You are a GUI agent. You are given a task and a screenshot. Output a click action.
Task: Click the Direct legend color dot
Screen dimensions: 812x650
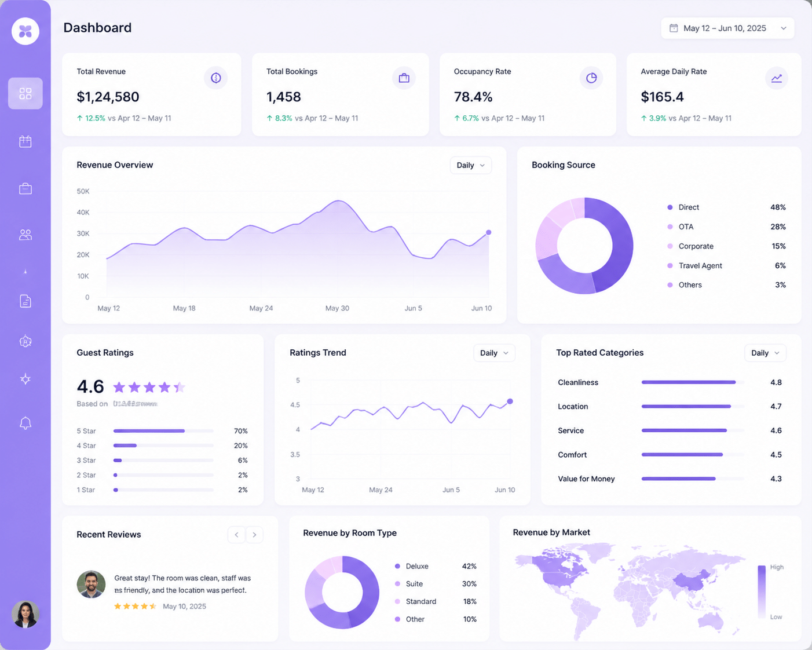point(670,207)
